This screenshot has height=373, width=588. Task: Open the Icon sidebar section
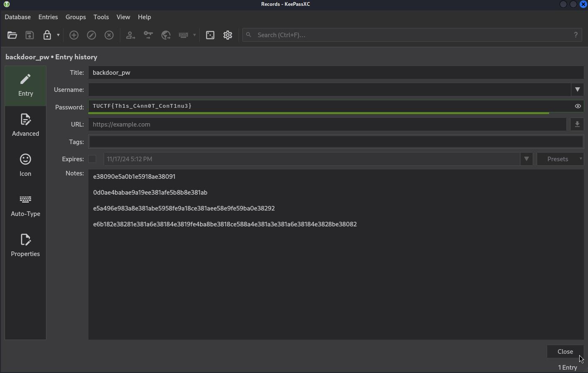tap(25, 165)
